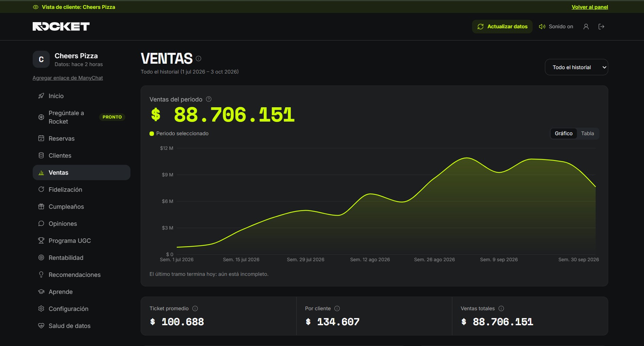Click the database icon beside Clientes

41,155
